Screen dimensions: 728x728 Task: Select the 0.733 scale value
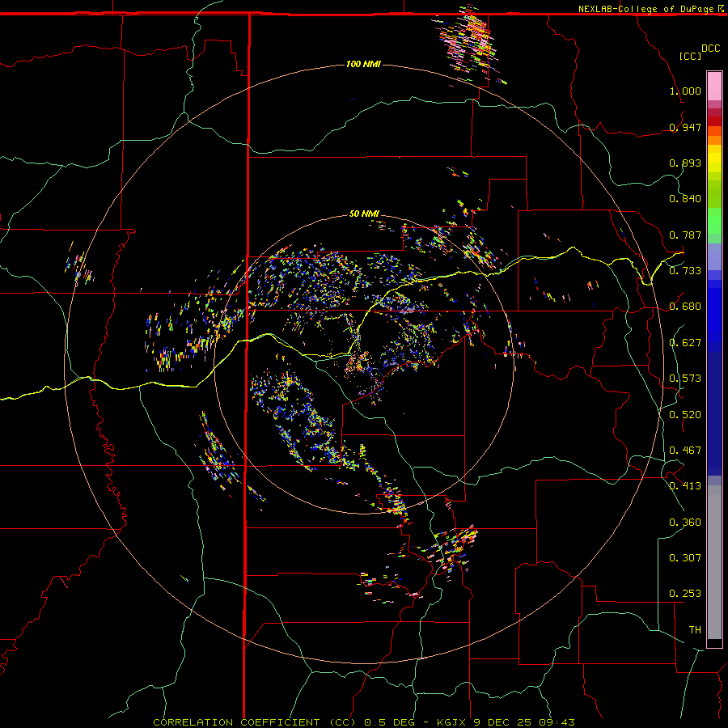685,271
